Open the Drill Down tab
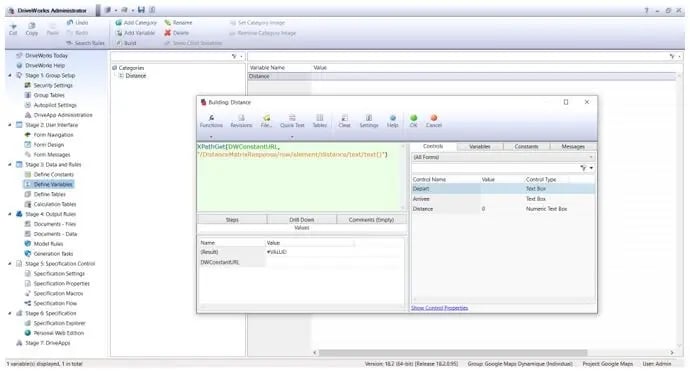The image size is (690, 375). tap(301, 220)
